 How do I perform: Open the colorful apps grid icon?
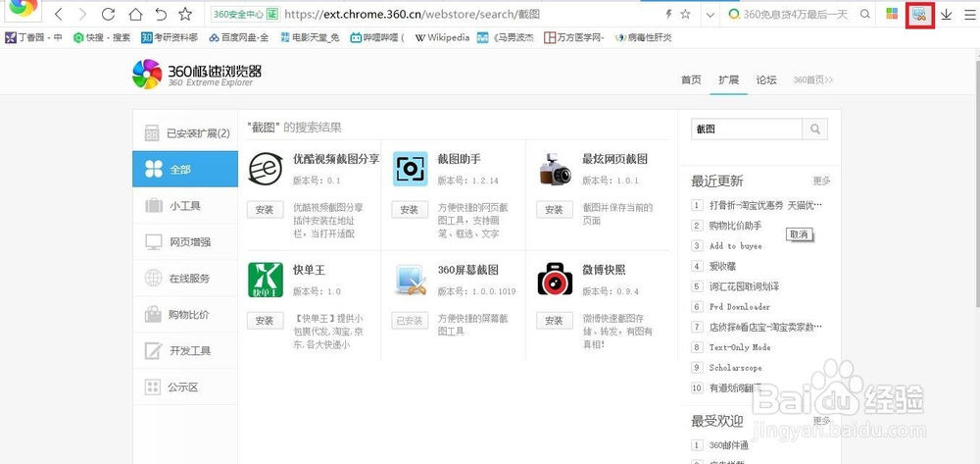click(893, 14)
